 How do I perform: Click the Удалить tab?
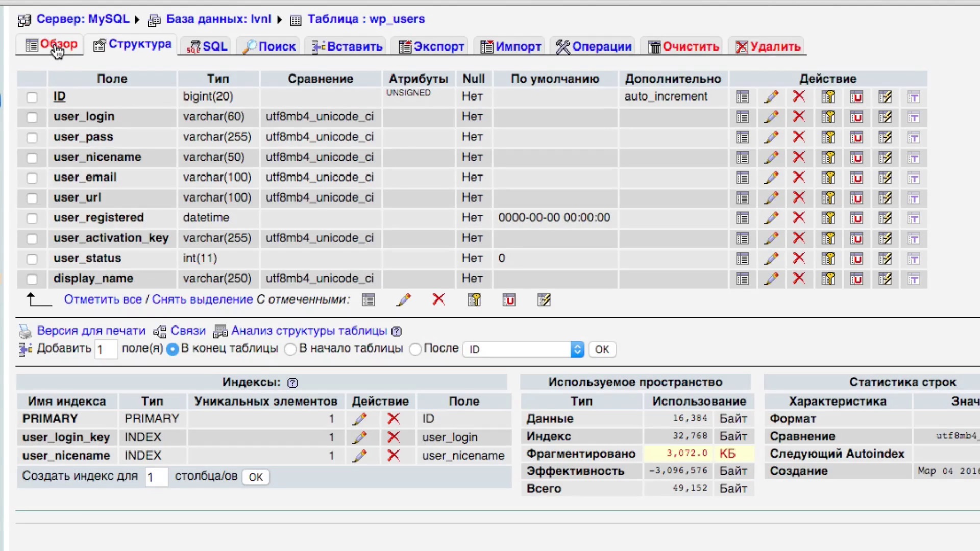(768, 46)
